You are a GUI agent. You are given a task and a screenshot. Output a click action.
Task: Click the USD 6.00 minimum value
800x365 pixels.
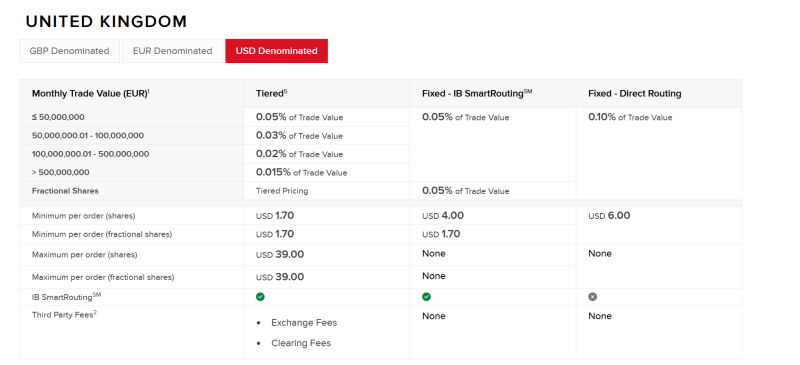(609, 215)
